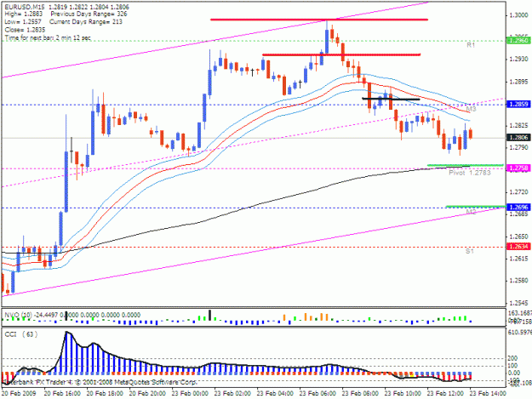
Task: Select the green line segment at 1.2696
Action: point(476,206)
